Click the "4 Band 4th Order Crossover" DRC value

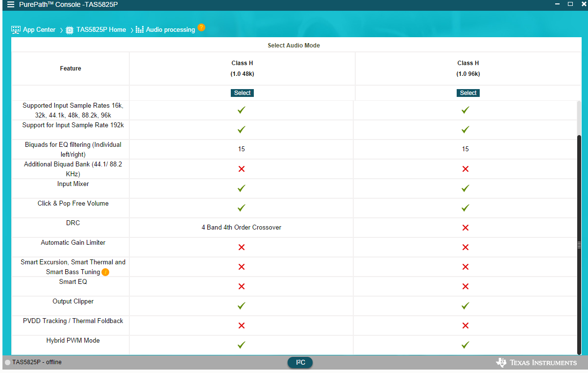[x=242, y=228]
